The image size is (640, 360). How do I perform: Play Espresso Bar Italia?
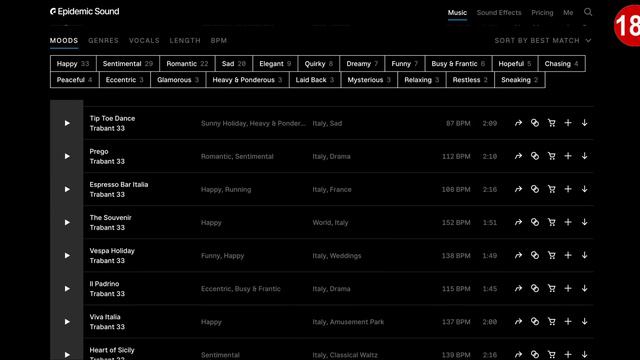pos(67,189)
